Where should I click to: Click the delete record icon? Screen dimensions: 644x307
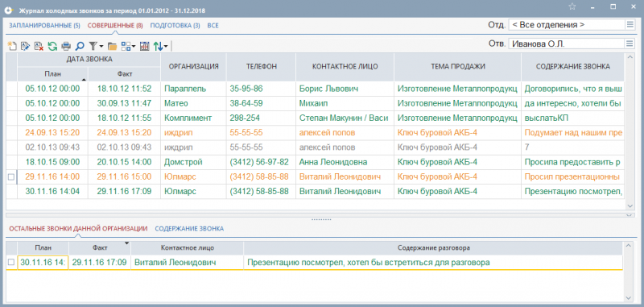tap(39, 47)
